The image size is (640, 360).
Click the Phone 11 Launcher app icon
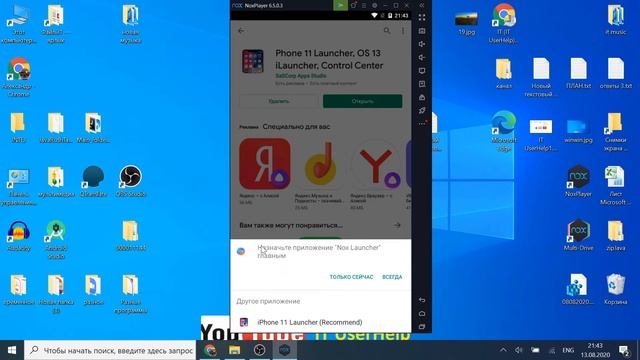252,61
